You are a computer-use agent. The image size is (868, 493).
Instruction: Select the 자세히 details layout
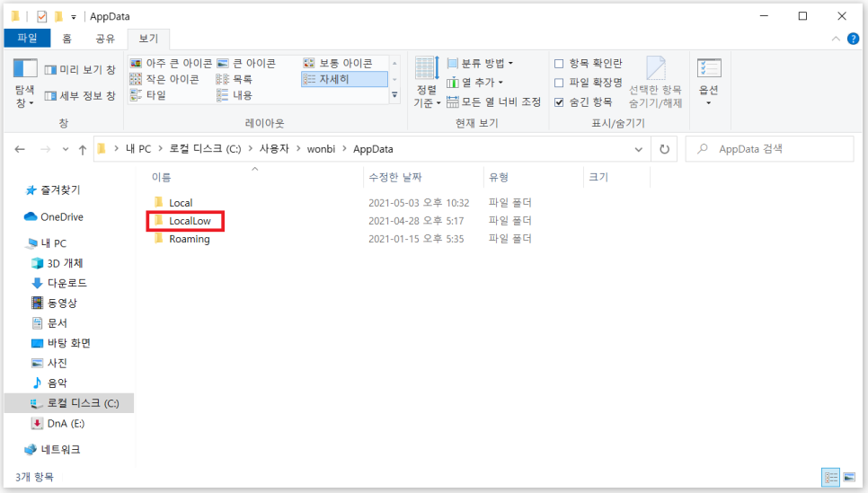coord(344,79)
